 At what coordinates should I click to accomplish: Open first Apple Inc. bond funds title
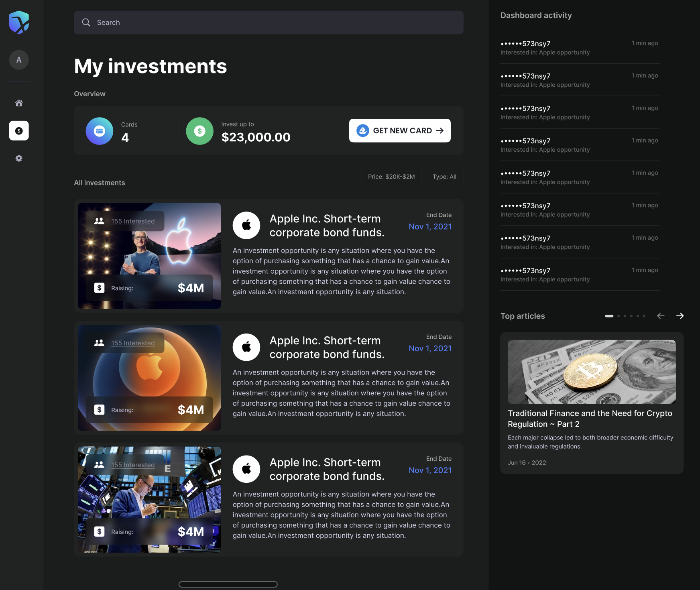coord(327,226)
